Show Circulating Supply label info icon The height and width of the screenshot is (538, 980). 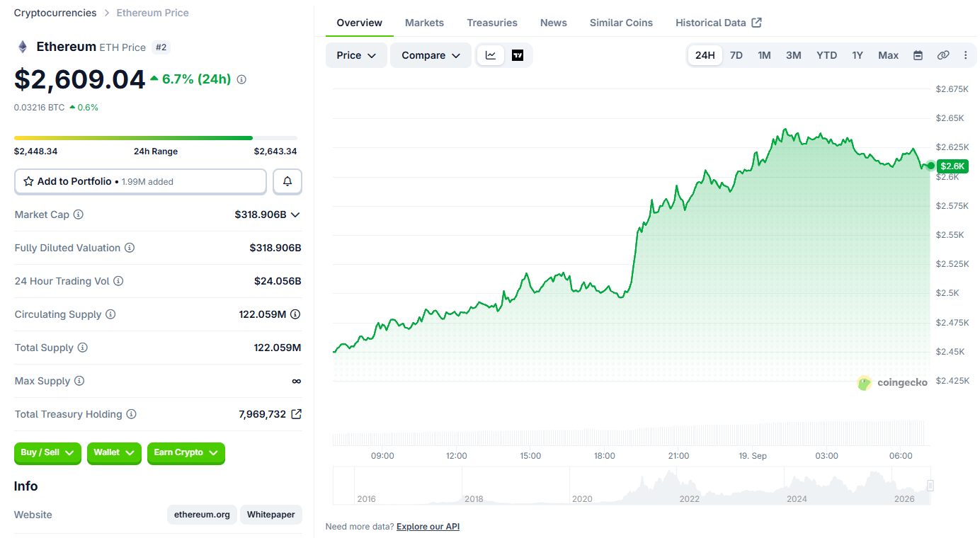click(x=110, y=314)
